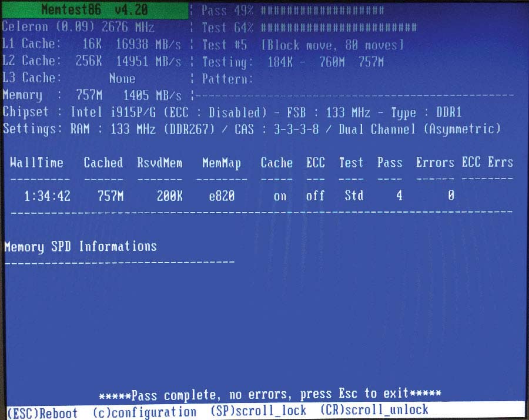Click the Errors column header
This screenshot has height=420, width=529.
click(x=435, y=163)
